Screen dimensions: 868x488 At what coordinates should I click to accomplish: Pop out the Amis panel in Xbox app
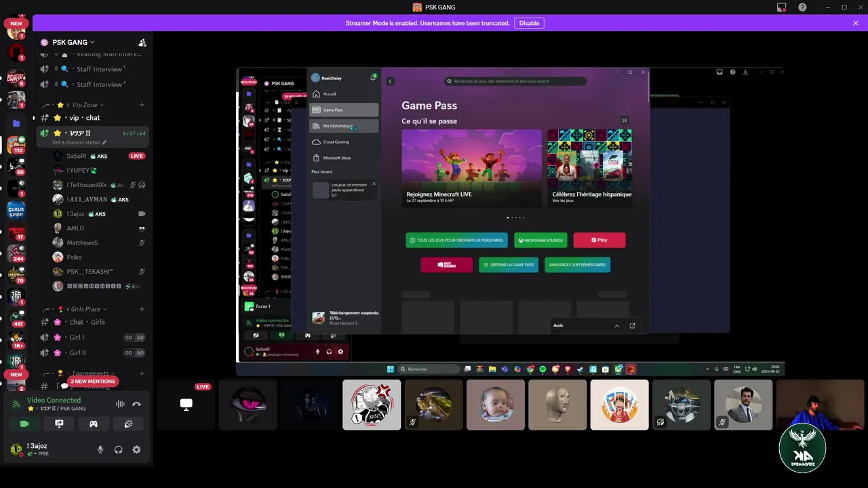pos(632,325)
